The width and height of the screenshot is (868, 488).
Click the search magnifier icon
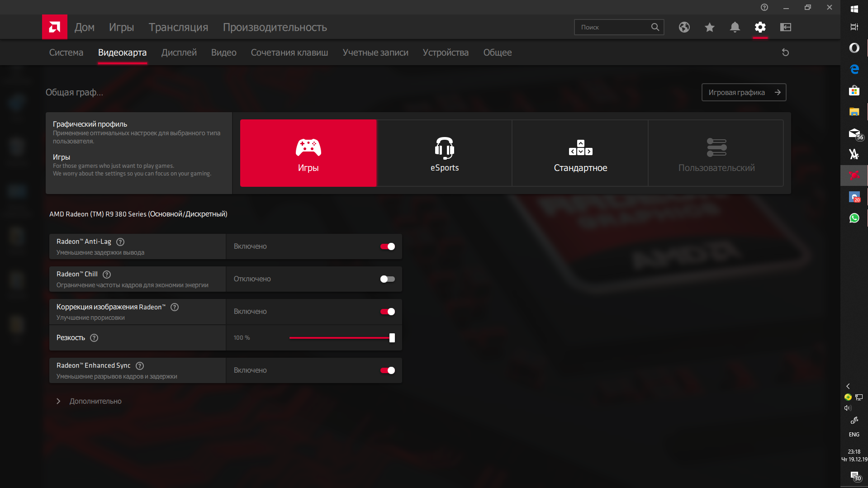[x=655, y=27]
